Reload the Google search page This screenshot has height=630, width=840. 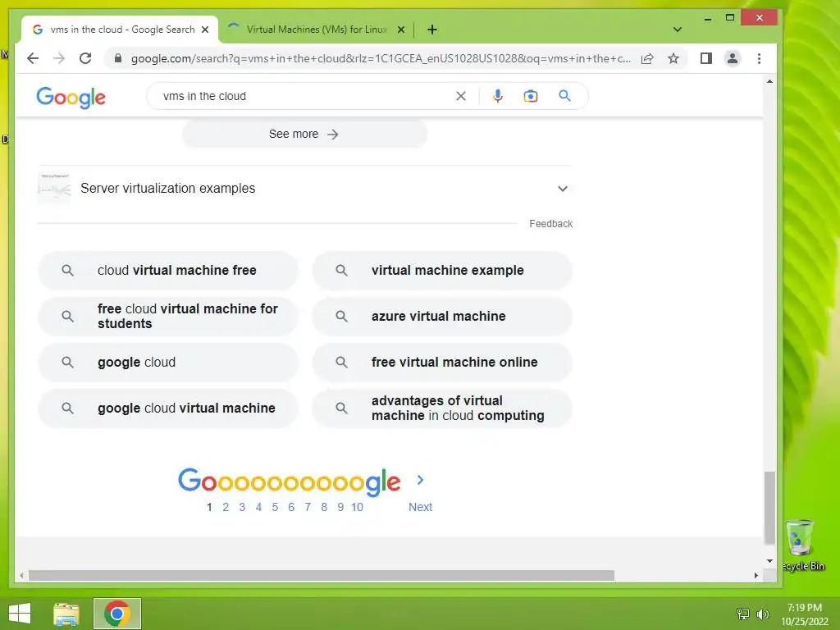[x=85, y=58]
